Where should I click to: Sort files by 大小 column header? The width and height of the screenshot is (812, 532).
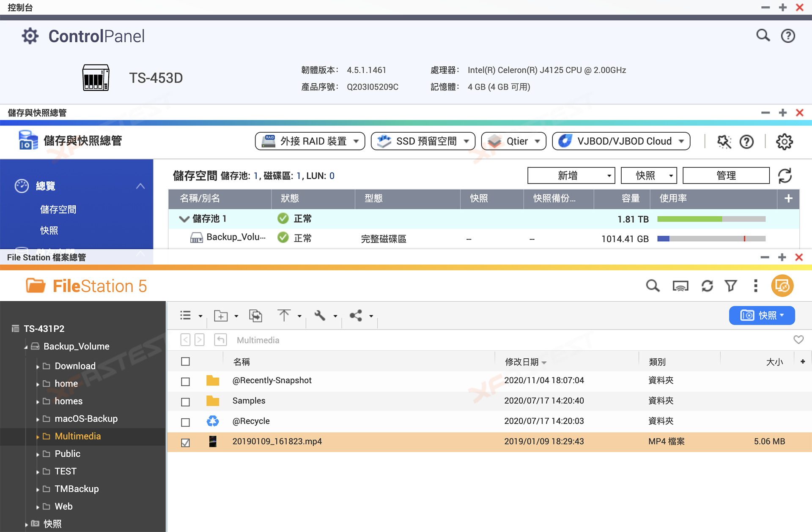click(x=774, y=362)
